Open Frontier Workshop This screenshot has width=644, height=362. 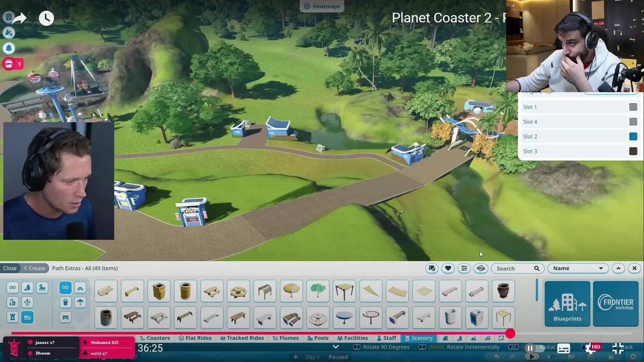[x=616, y=304]
